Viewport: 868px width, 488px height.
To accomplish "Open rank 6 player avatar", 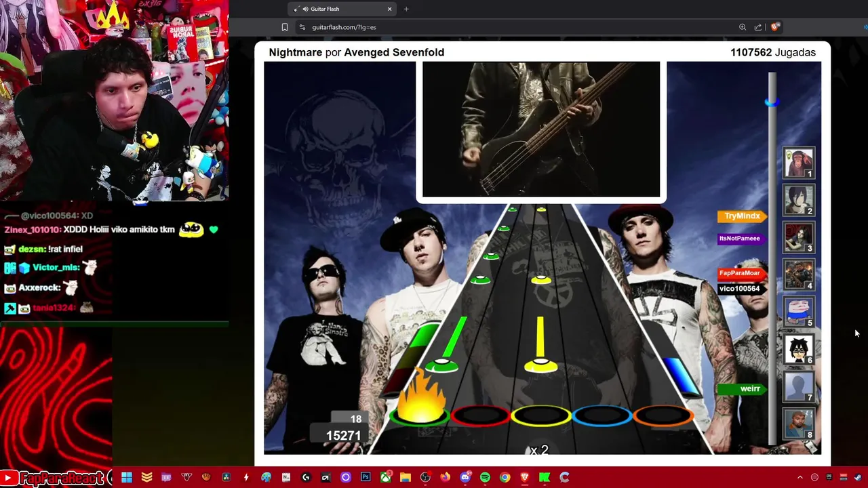I will [799, 349].
